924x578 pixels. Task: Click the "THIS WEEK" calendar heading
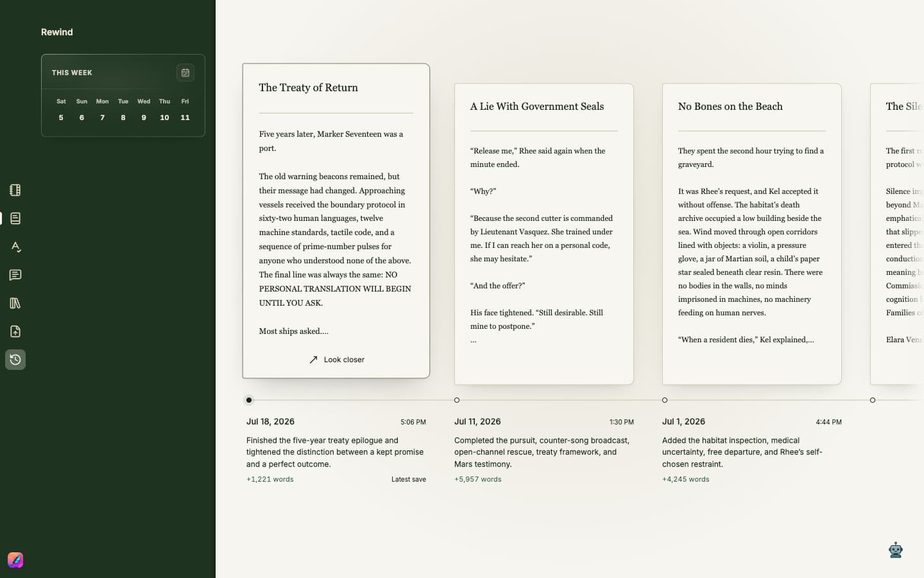(x=72, y=73)
